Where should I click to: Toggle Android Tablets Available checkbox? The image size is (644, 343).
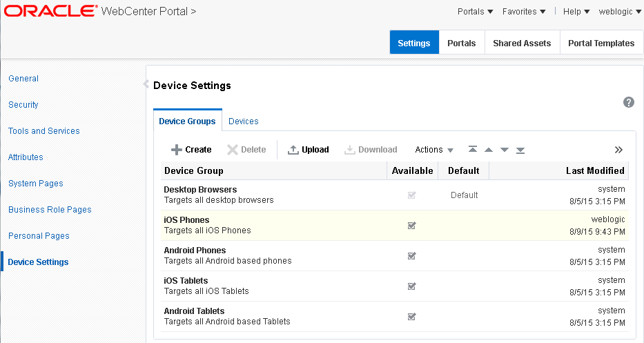tap(412, 316)
